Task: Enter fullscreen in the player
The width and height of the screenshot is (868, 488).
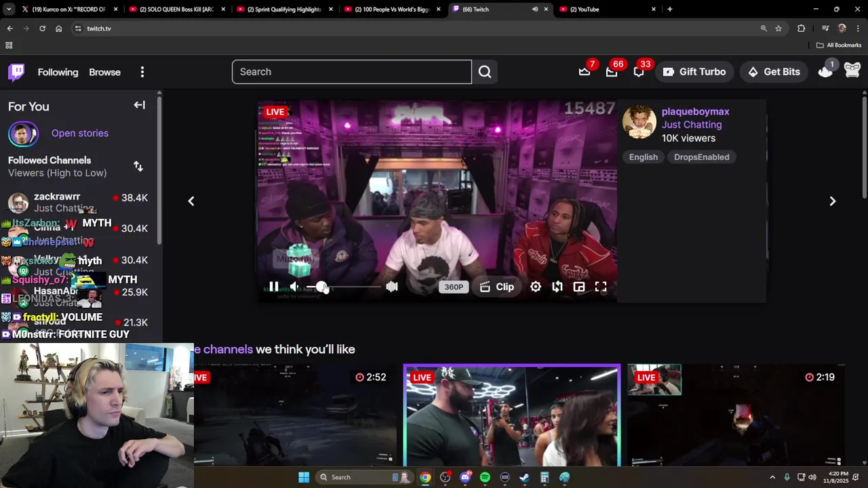Action: pyautogui.click(x=601, y=287)
